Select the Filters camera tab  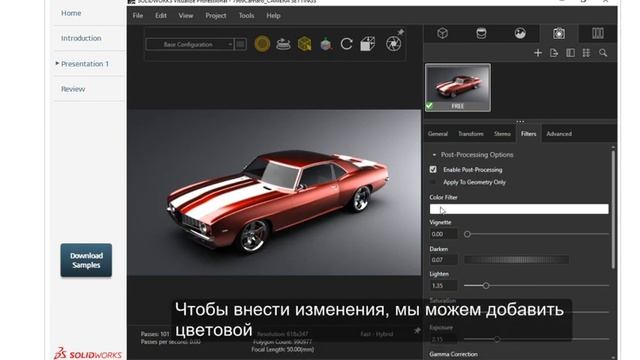tap(529, 134)
